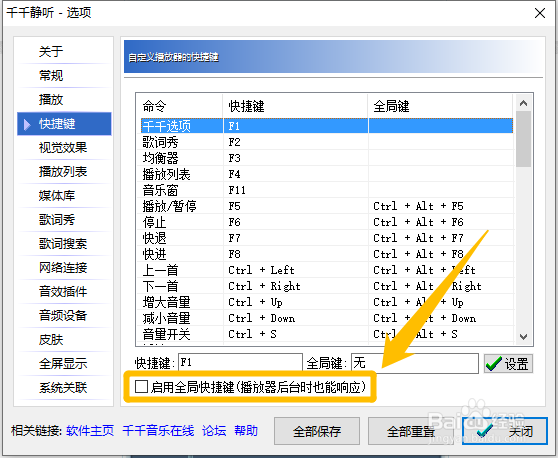Image resolution: width=558 pixels, height=458 pixels.
Task: Click the 全局键 input field showing 无
Action: pyautogui.click(x=415, y=363)
